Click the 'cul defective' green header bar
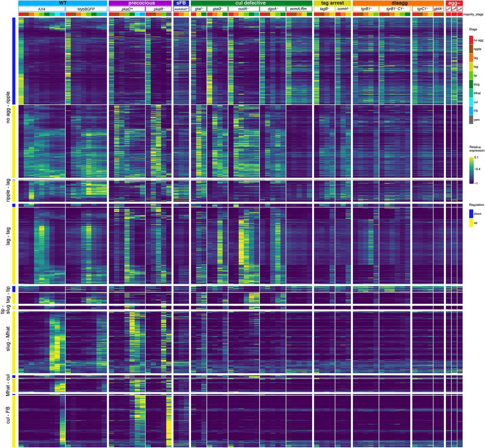Image resolution: width=485 pixels, height=448 pixels. click(x=251, y=3)
